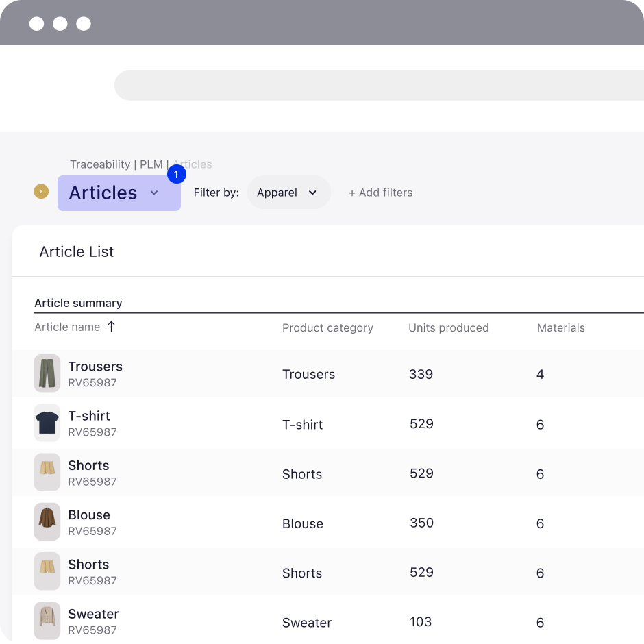Open the Shorts thumbnail above the Blouse row
This screenshot has width=644, height=644.
click(47, 472)
